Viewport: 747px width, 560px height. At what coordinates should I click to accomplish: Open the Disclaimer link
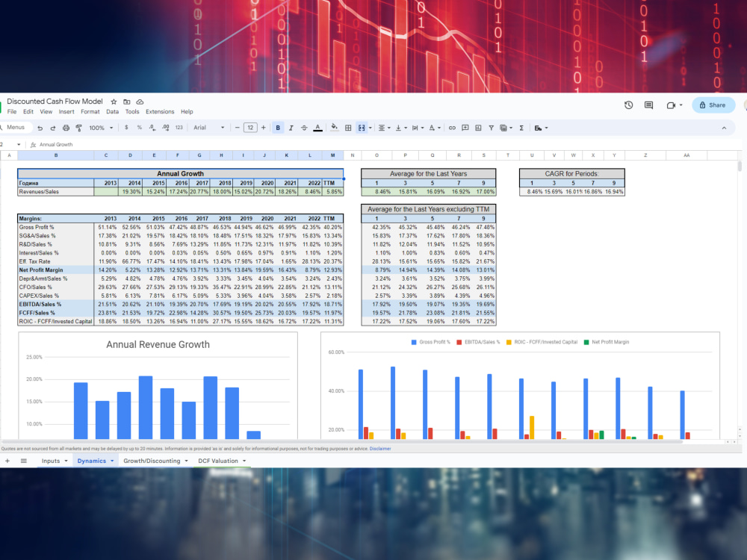pos(379,449)
